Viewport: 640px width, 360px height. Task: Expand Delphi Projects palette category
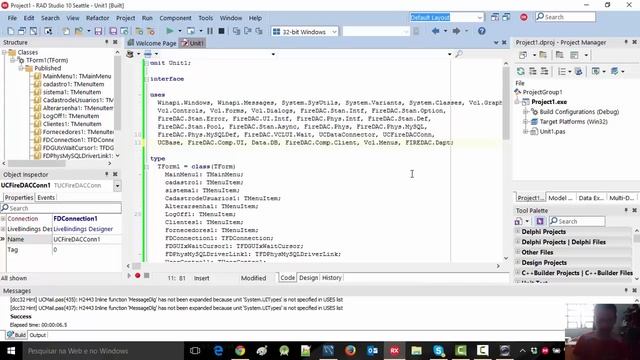pyautogui.click(x=518, y=231)
